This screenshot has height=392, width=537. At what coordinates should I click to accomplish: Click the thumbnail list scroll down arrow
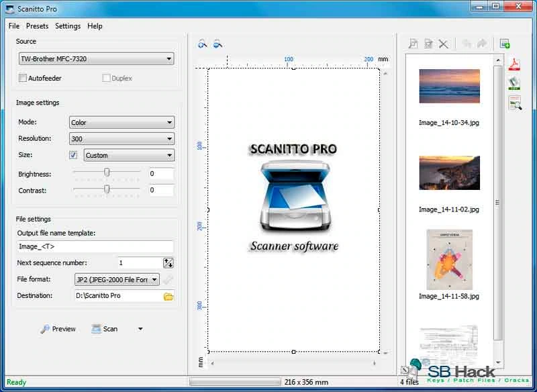[x=498, y=362]
